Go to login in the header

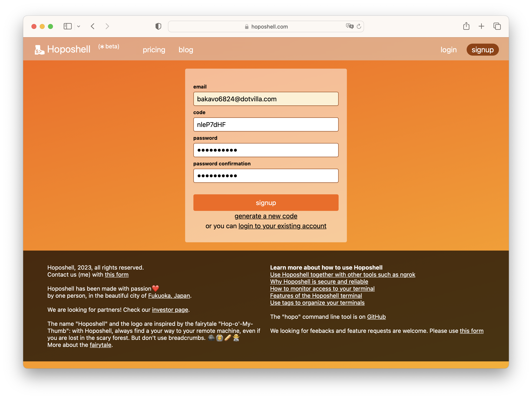[449, 50]
